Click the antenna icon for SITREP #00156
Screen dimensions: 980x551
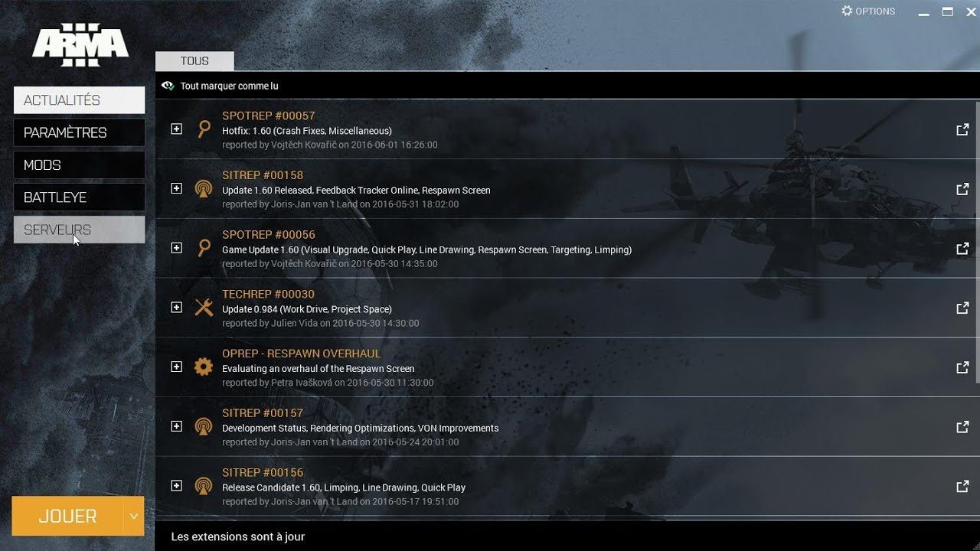tap(203, 486)
